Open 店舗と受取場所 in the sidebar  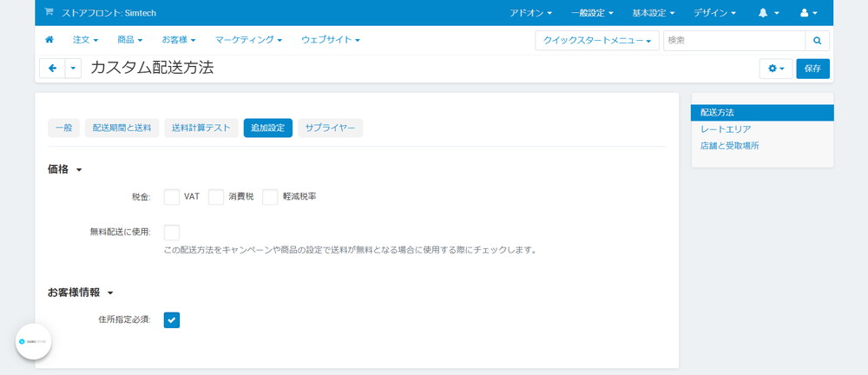point(730,146)
